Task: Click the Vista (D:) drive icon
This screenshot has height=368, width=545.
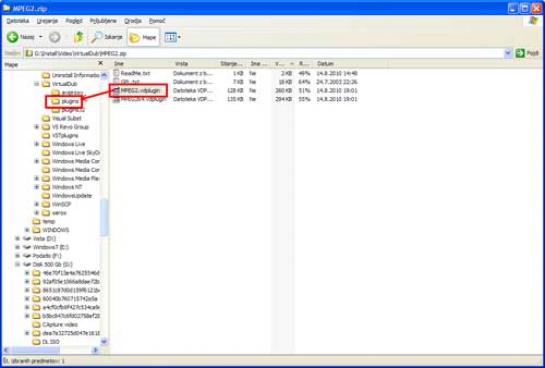Action: point(27,238)
